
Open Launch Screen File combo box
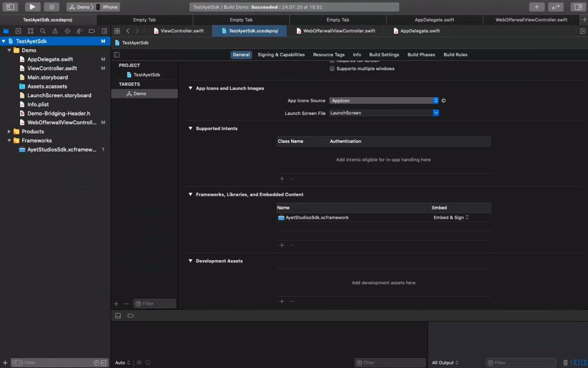tap(384, 113)
